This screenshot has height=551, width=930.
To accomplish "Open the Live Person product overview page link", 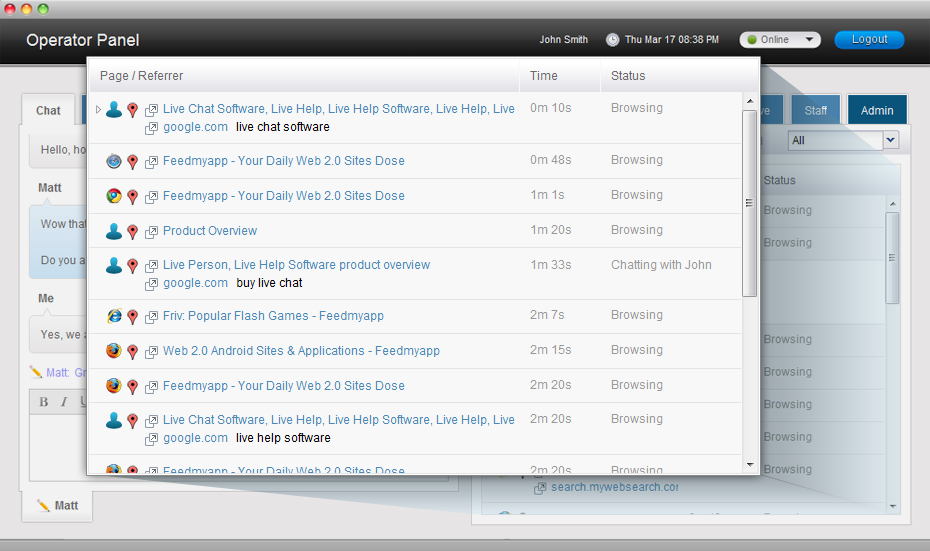I will pos(297,265).
